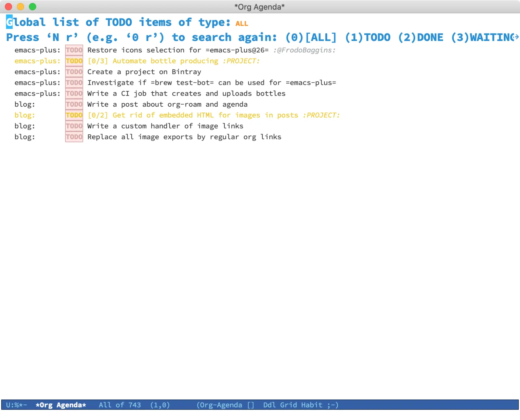Image resolution: width=520 pixels, height=420 pixels.
Task: Click the [0/3] progress cookie
Action: coord(98,61)
